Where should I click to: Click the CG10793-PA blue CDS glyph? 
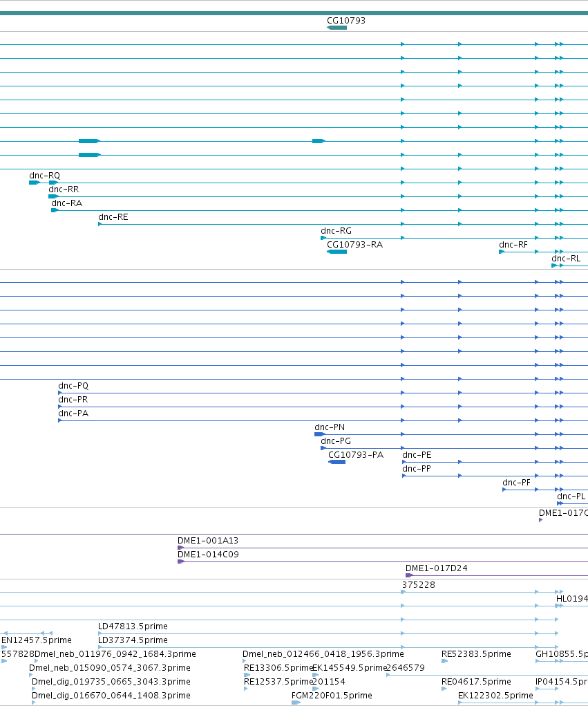click(337, 462)
